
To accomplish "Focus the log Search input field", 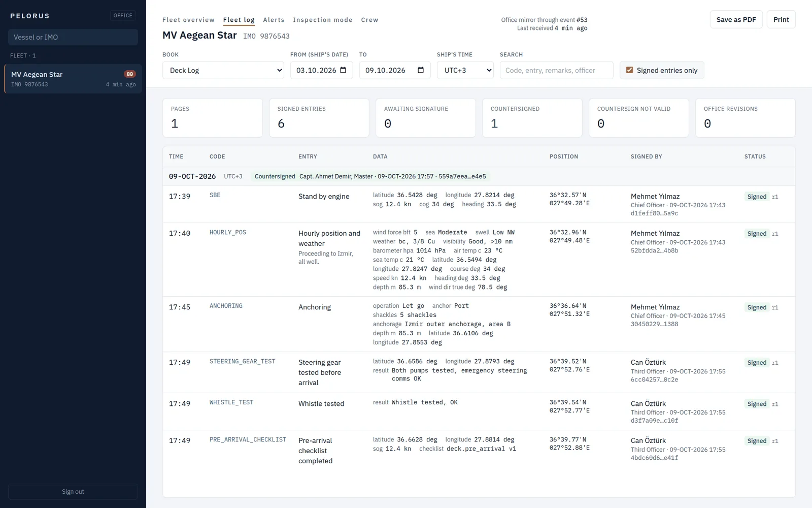I will tap(556, 70).
